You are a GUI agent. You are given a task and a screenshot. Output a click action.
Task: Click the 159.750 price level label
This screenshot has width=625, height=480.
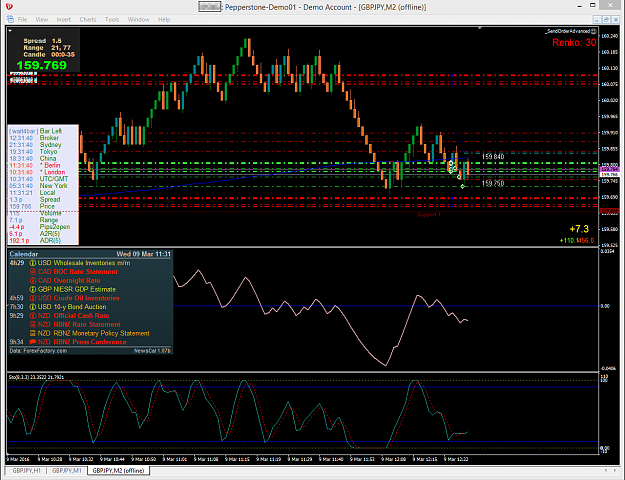[x=493, y=183]
